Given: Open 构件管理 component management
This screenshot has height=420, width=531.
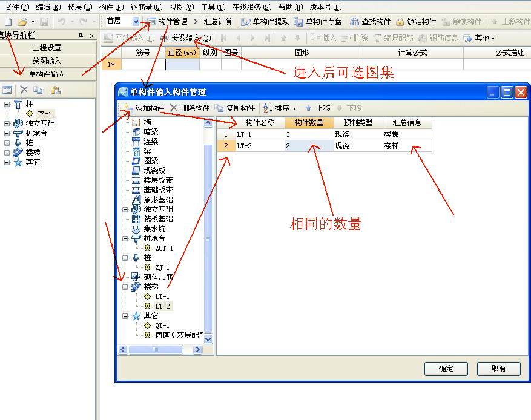Looking at the screenshot, I should 167,22.
